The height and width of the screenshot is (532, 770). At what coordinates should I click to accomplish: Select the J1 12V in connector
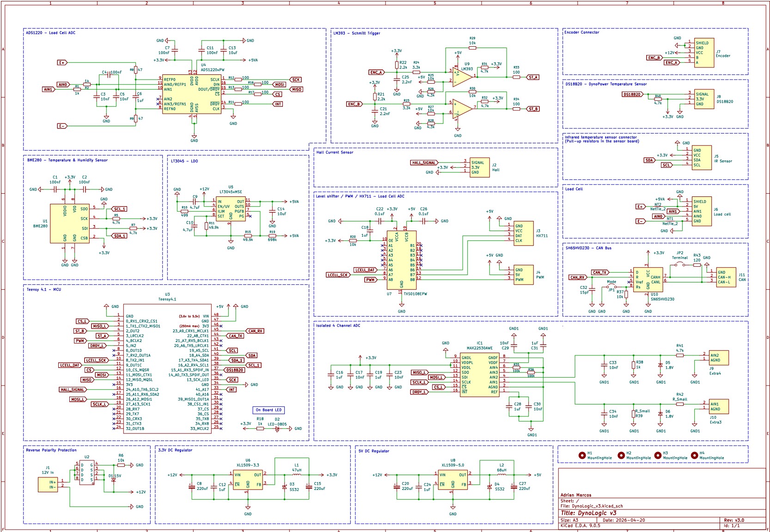coord(48,484)
